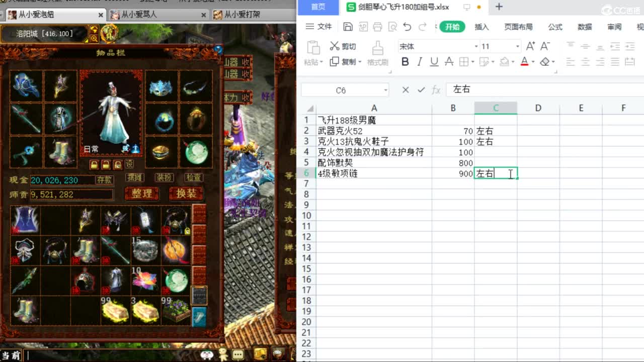Click the 摆摊 stall button

(x=135, y=177)
